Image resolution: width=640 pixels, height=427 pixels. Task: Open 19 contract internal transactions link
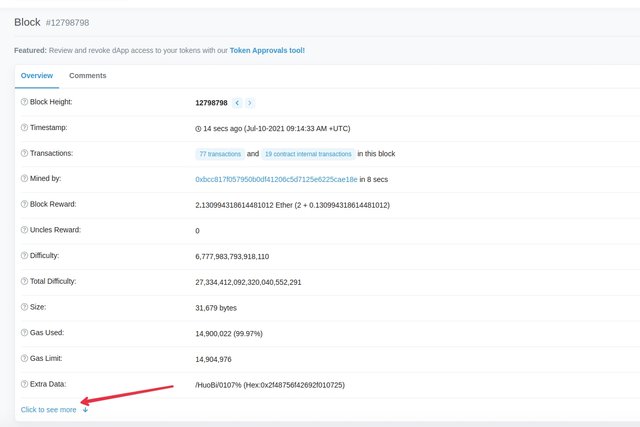[308, 154]
